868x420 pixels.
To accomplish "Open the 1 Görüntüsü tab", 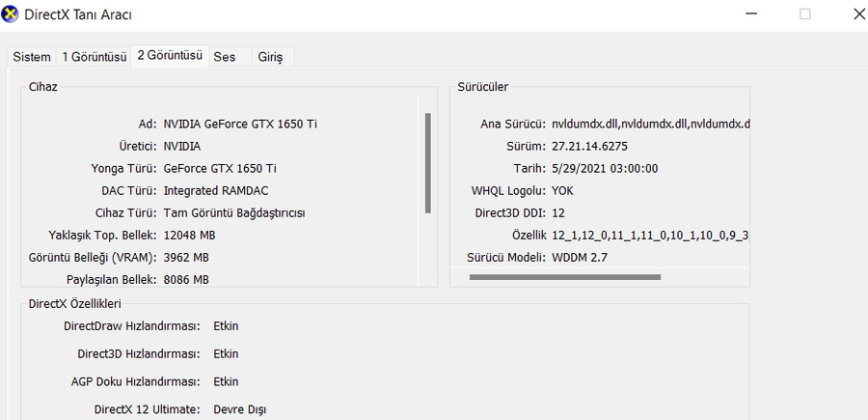I will click(95, 57).
